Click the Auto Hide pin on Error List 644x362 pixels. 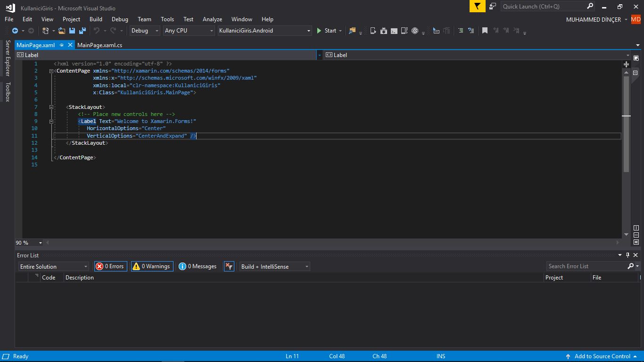(627, 255)
